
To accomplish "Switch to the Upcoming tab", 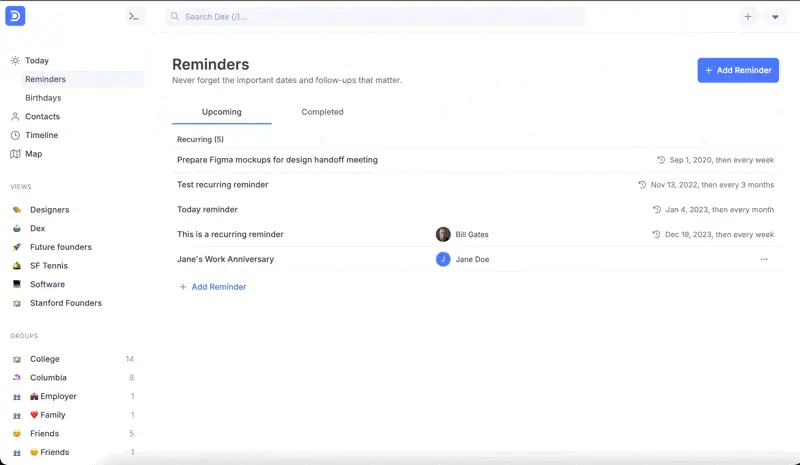I will (x=221, y=112).
